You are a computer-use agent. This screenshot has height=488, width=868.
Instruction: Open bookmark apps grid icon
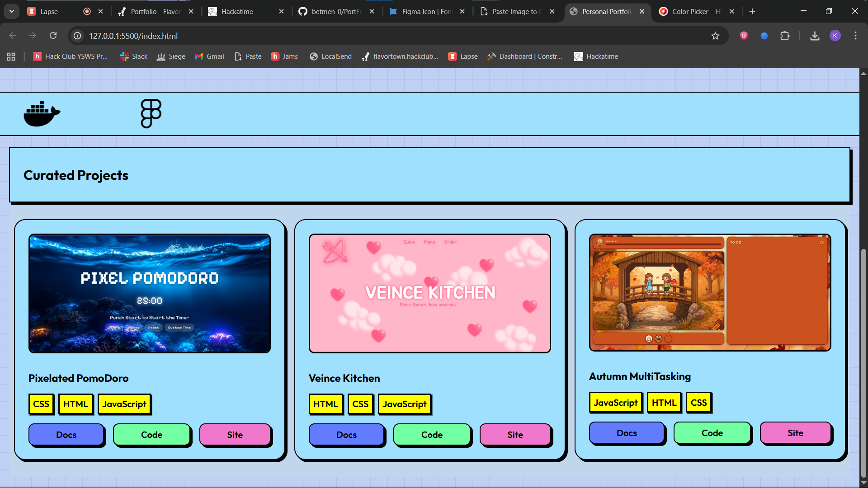[x=11, y=56]
